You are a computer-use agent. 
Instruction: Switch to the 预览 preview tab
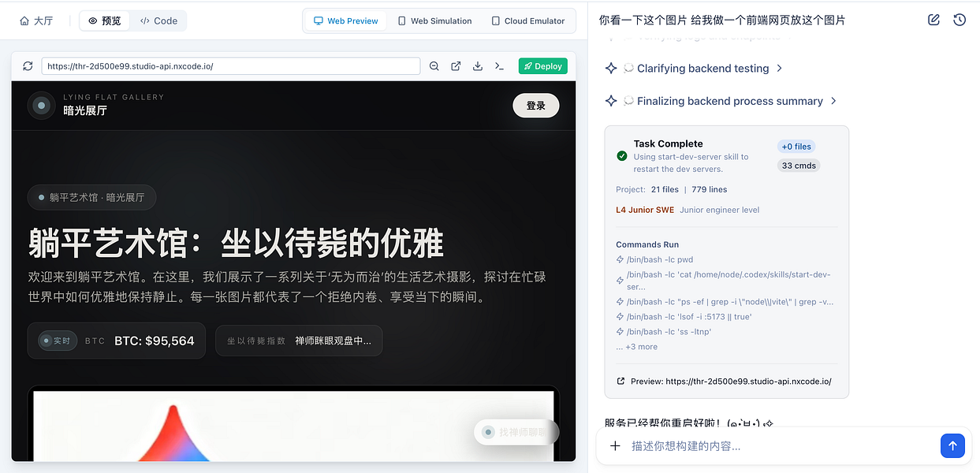tap(105, 20)
